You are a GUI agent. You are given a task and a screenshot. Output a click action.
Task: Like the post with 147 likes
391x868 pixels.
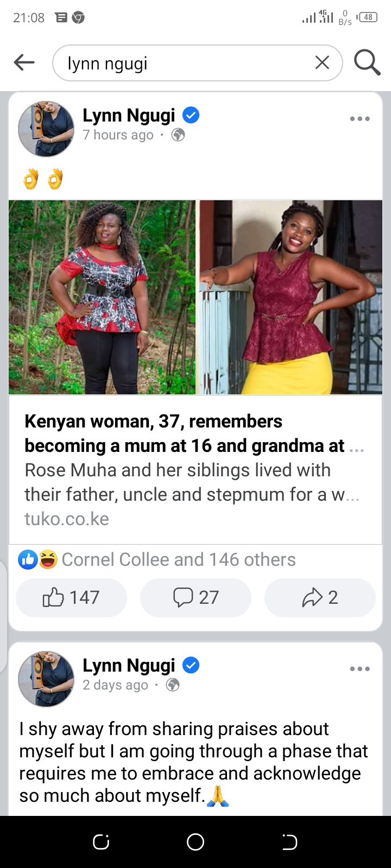pos(71,598)
